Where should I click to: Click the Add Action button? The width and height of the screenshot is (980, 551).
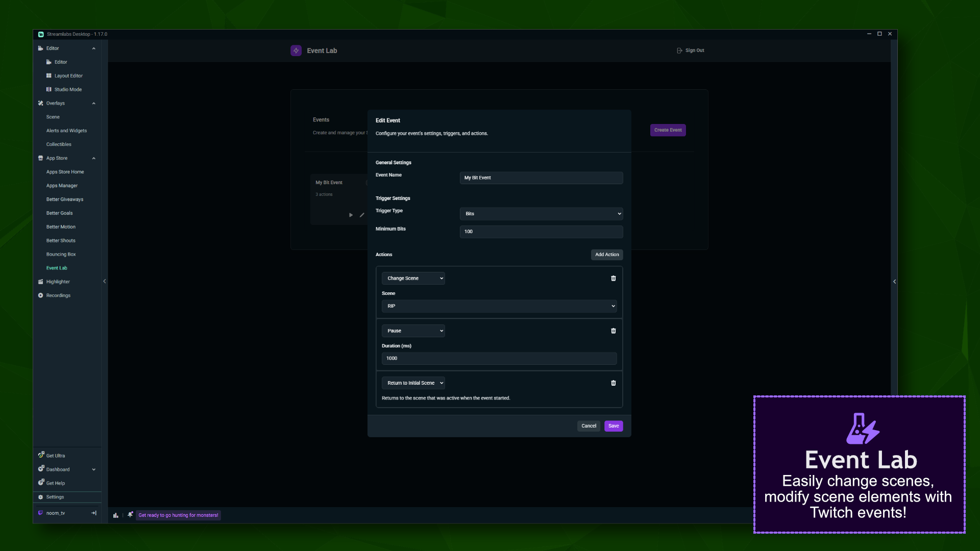click(606, 254)
